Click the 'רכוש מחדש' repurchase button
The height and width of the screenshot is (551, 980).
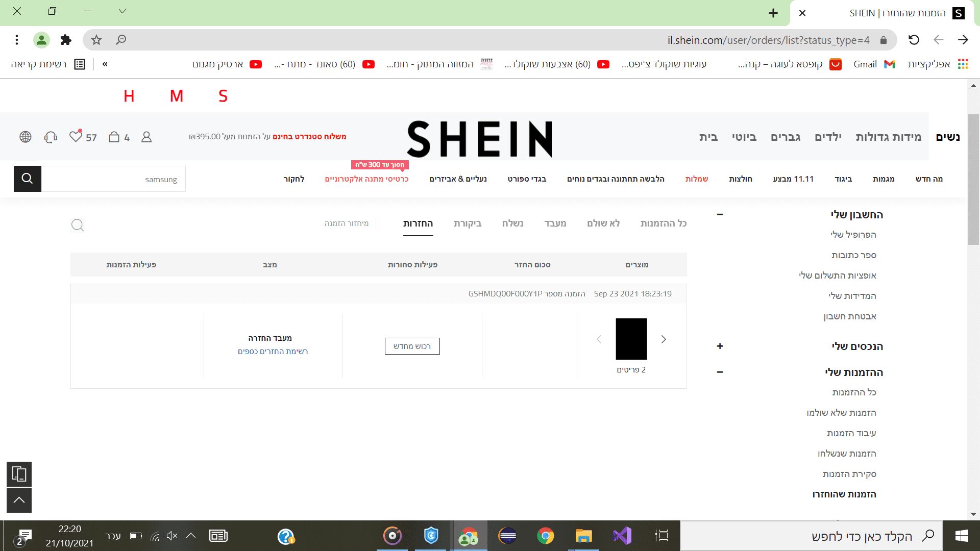pyautogui.click(x=412, y=346)
